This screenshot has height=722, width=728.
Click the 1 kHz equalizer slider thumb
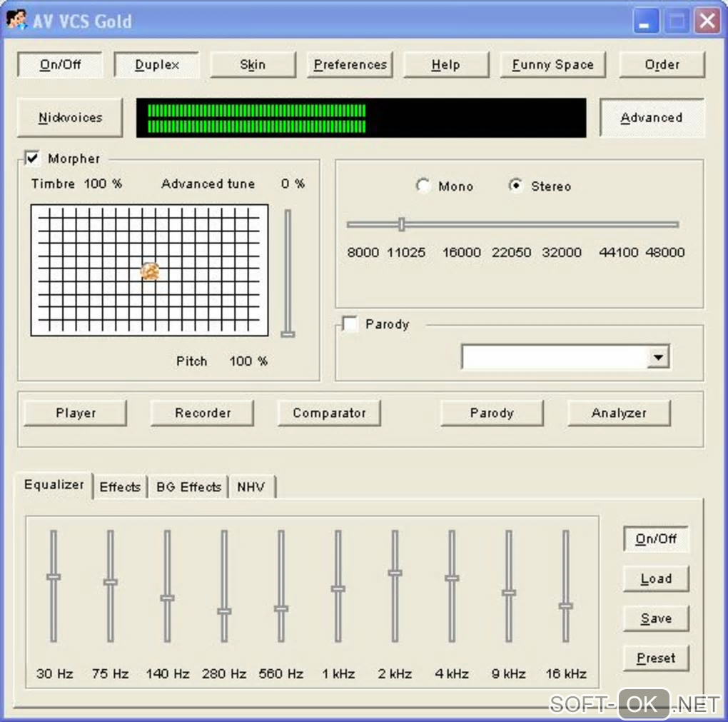[x=338, y=589]
